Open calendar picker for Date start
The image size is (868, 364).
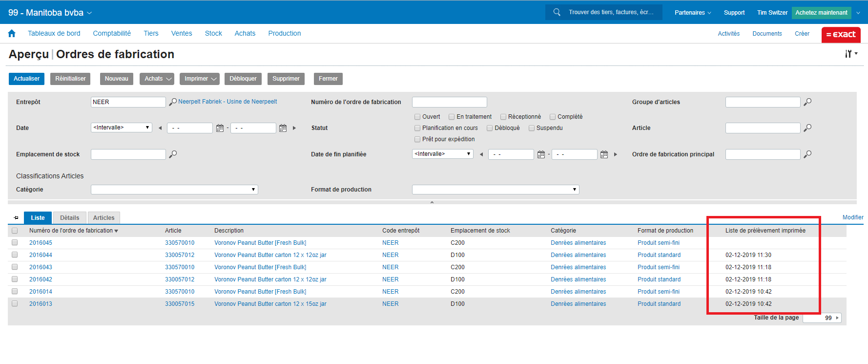pos(220,128)
